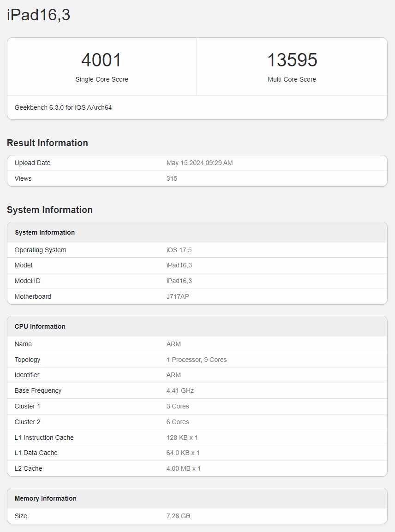Click the Single-Core Score card
Image resolution: width=395 pixels, height=532 pixels.
click(102, 66)
